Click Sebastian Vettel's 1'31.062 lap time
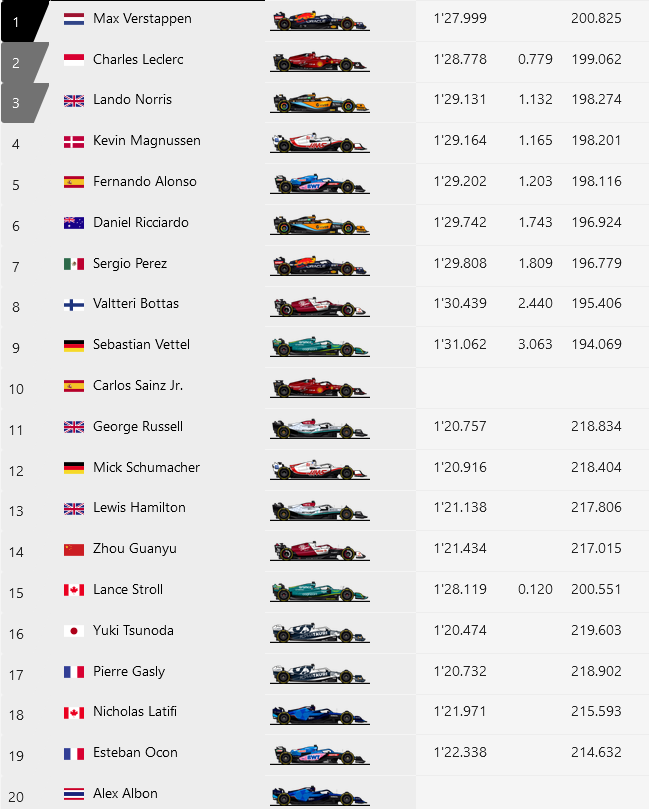This screenshot has width=649, height=809. click(x=460, y=345)
